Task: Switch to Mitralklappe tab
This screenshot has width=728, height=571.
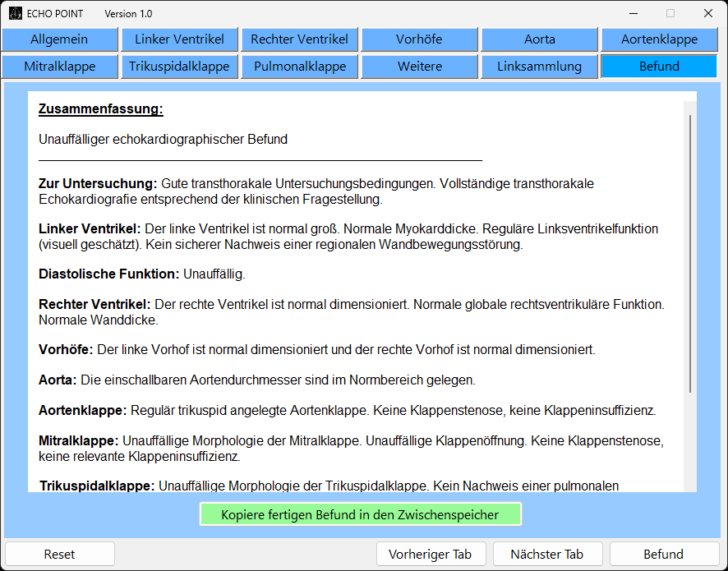Action: [x=59, y=67]
